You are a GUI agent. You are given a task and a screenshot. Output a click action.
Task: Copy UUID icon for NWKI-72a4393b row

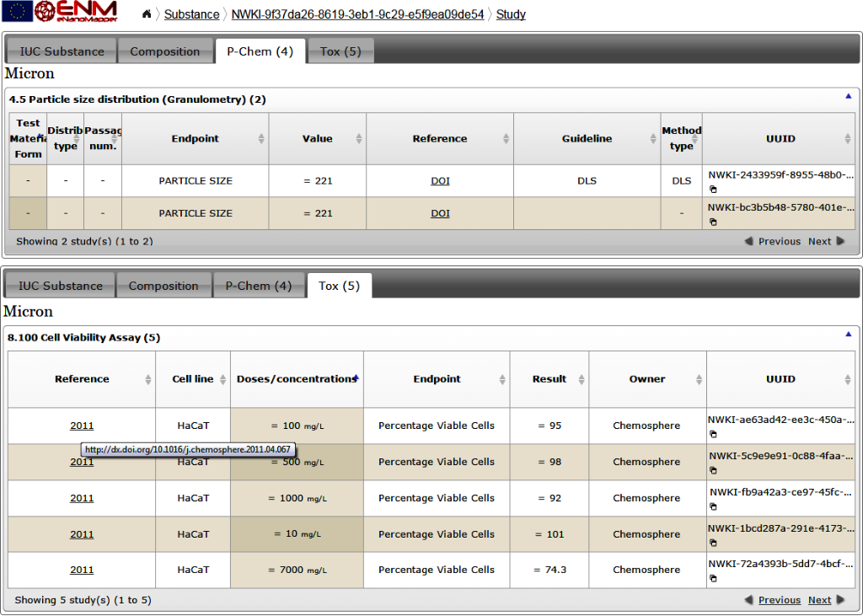point(713,579)
